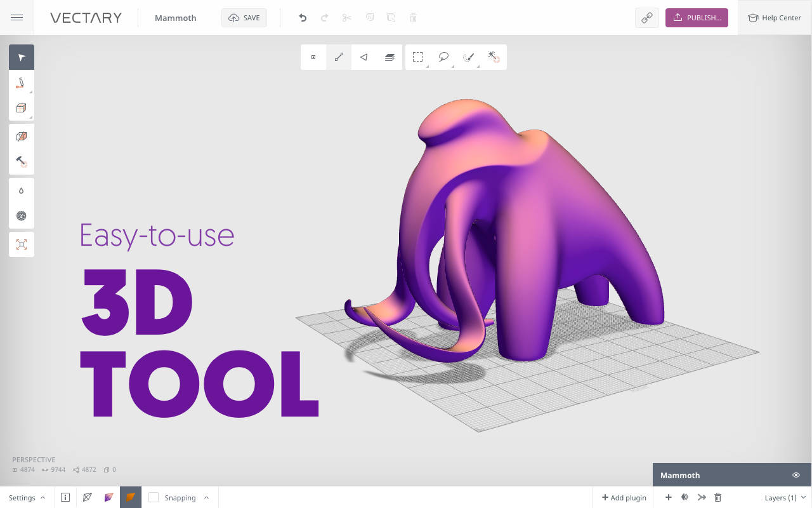Expand the Settings panel

(x=27, y=498)
